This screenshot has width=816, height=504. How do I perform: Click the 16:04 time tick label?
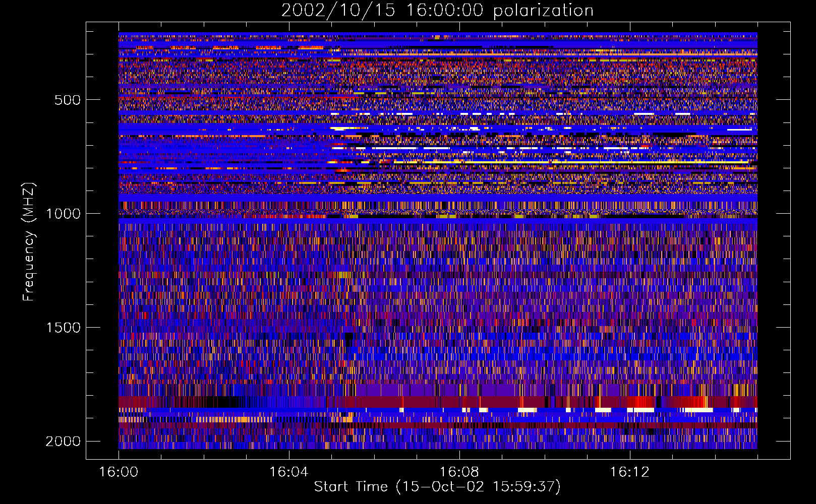click(x=289, y=472)
